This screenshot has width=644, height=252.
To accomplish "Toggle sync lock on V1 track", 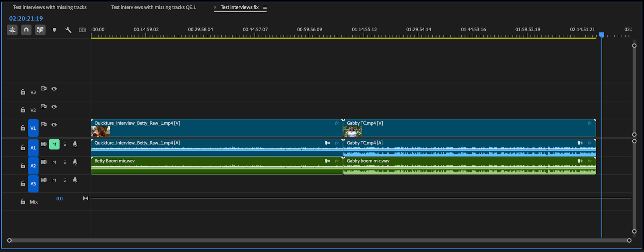I will click(44, 124).
